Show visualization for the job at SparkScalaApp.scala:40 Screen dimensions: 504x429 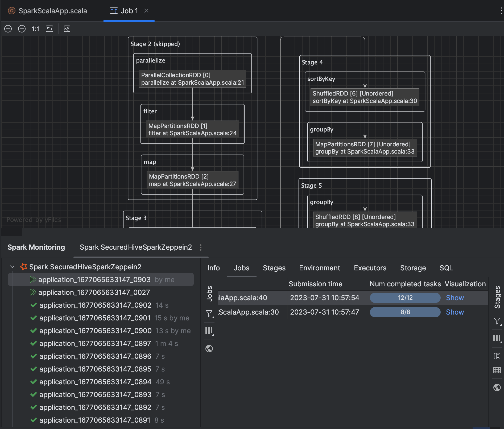455,298
